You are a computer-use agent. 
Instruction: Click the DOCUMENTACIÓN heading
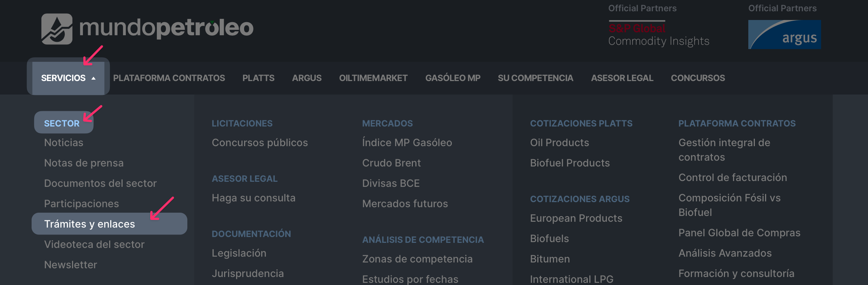tap(251, 234)
